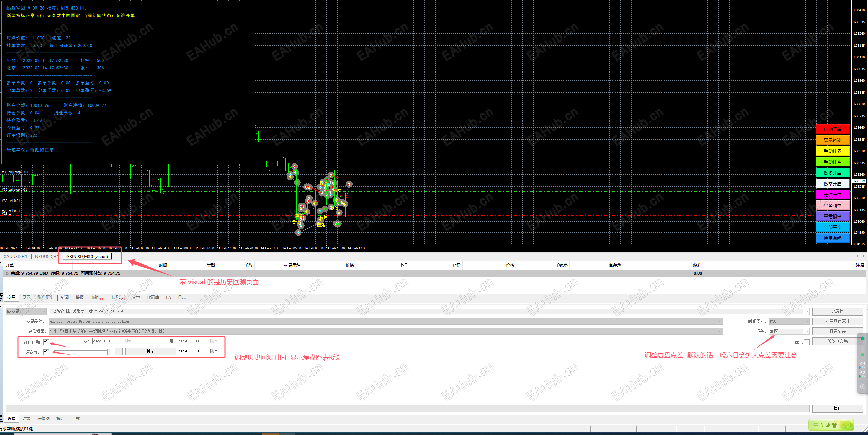Open the 时间周期 M30 dropdown
The height and width of the screenshot is (435, 868).
(806, 321)
